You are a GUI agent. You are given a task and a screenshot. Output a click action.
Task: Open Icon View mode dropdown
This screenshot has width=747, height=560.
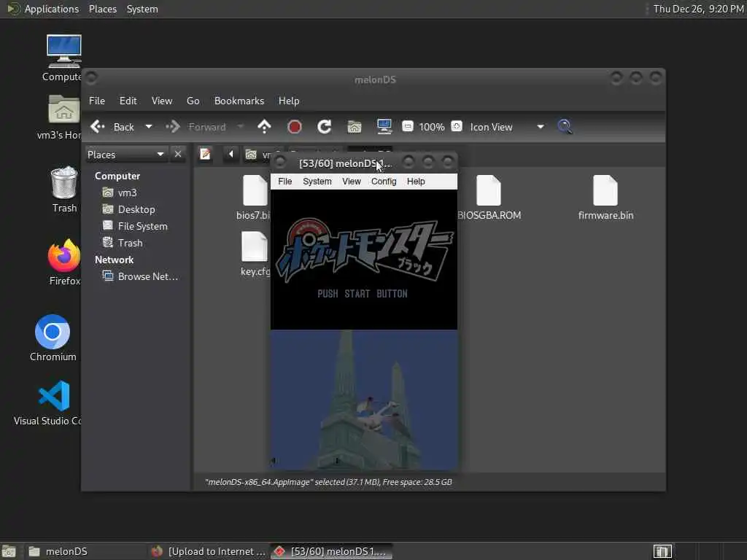click(x=507, y=127)
